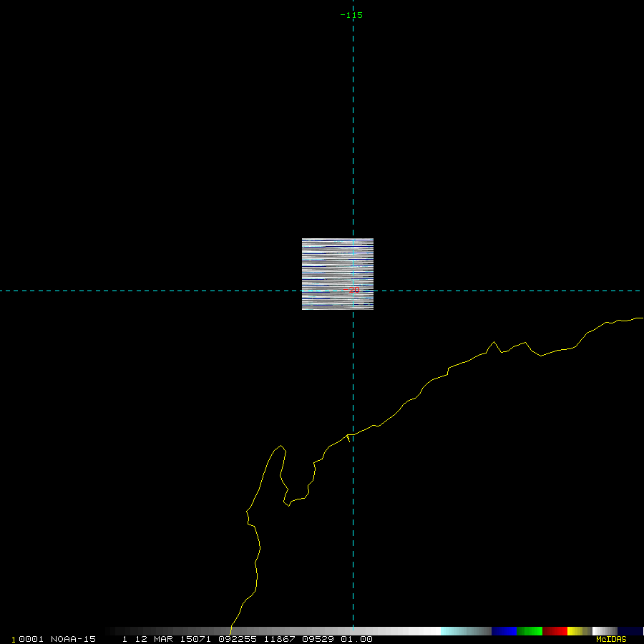Click the green segment of the color bar

530,631
